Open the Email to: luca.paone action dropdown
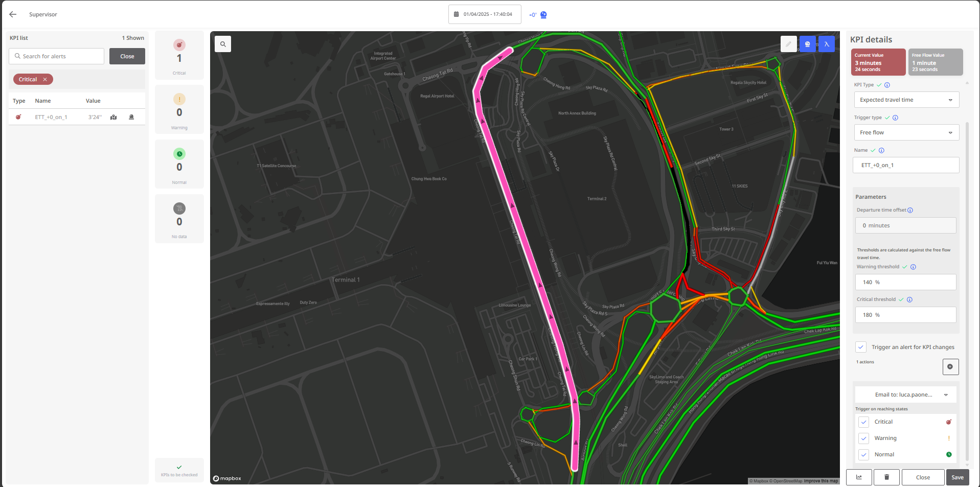Viewport: 980px width, 487px height. [x=905, y=395]
